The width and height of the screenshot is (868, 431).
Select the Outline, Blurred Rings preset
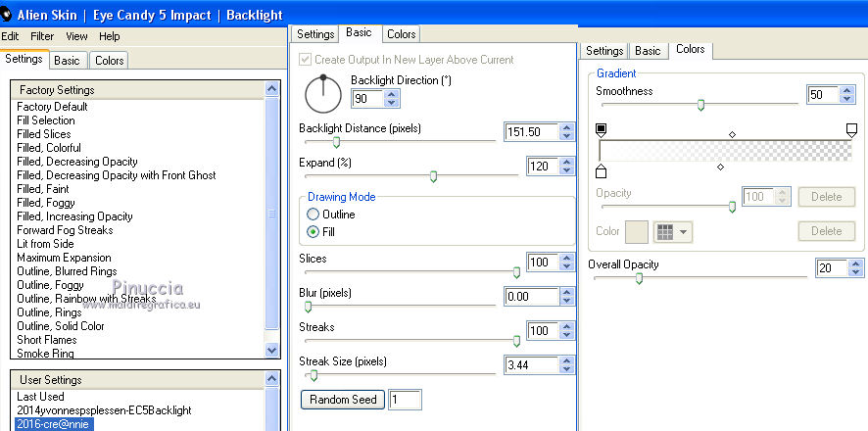(x=67, y=271)
